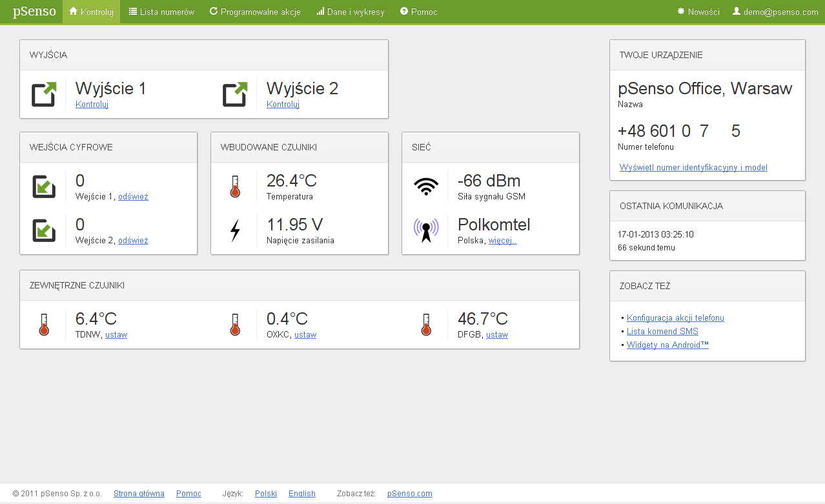Click the Wyjście 2 output icon
This screenshot has width=825, height=504.
(x=235, y=94)
